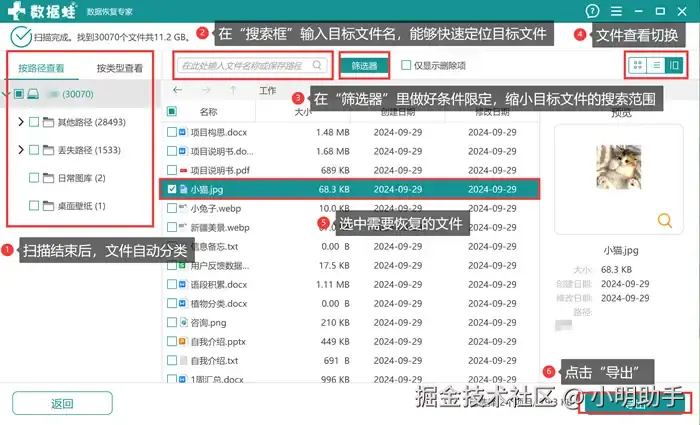Click the 返回 button
Screen dimensions: 700x425
coord(62,404)
